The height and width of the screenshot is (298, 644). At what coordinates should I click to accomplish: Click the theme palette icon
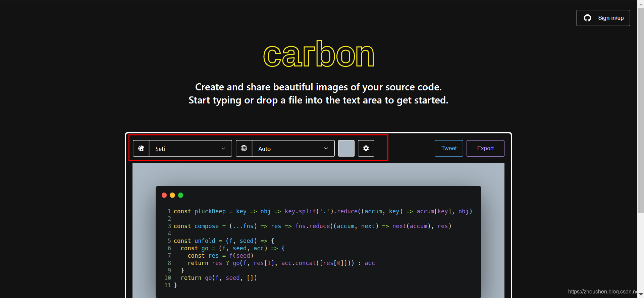click(x=141, y=148)
